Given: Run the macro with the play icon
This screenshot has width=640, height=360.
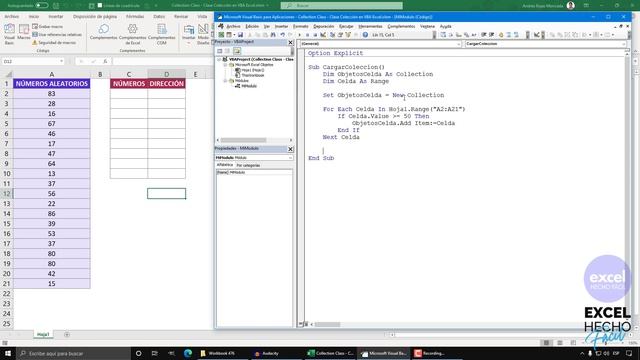Looking at the screenshot, I should tap(300, 35).
